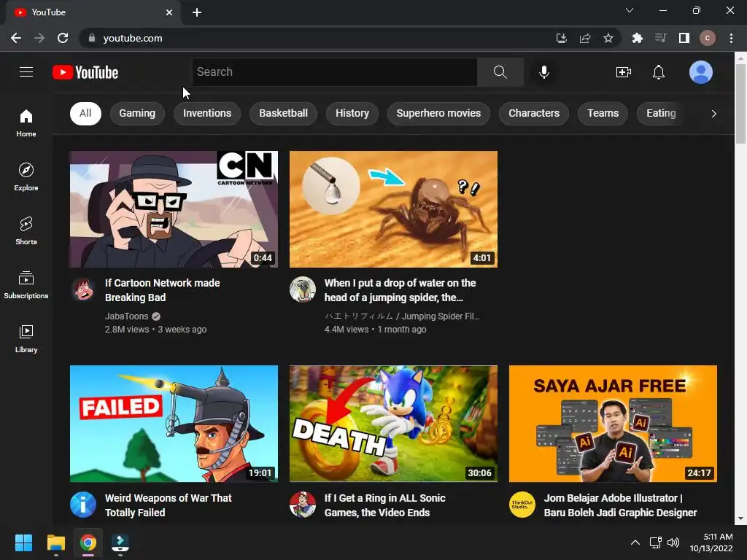This screenshot has width=747, height=560.
Task: Reload the page
Action: point(63,38)
